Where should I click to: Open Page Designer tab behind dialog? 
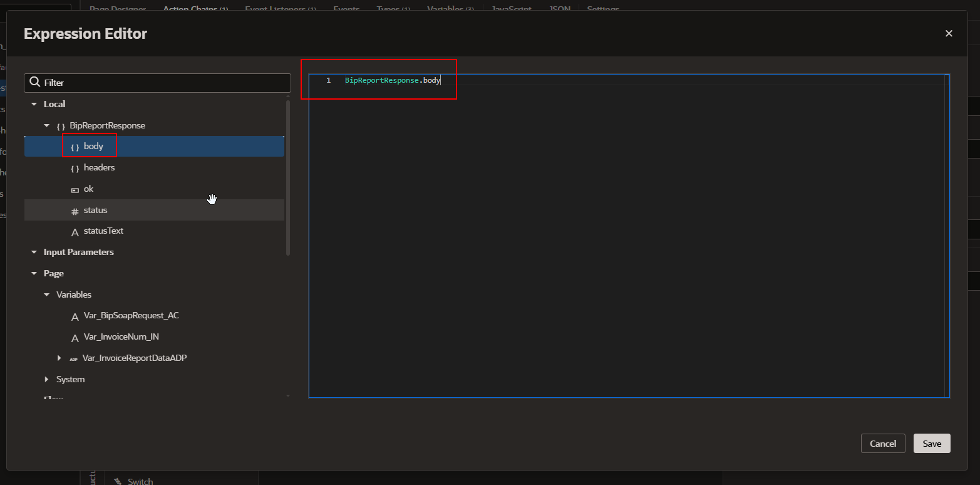118,9
